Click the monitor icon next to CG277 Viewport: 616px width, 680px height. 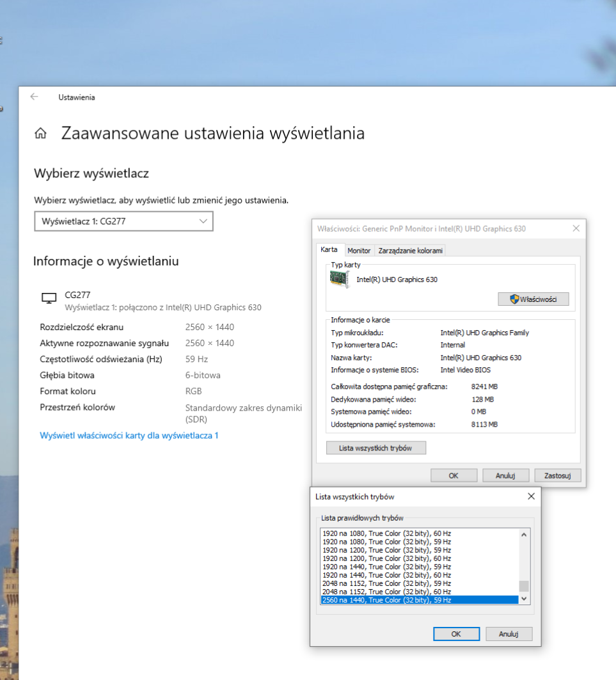tap(48, 298)
